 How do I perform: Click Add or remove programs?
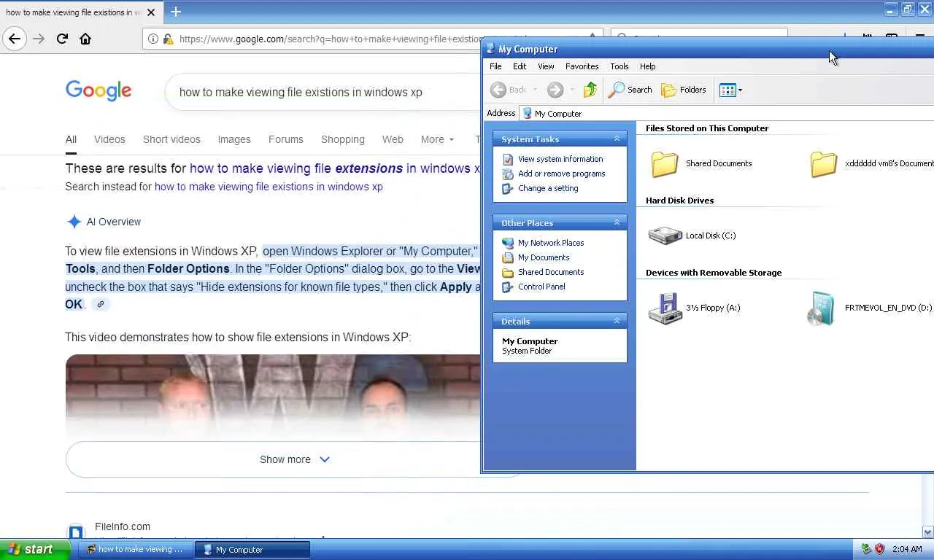(x=561, y=174)
